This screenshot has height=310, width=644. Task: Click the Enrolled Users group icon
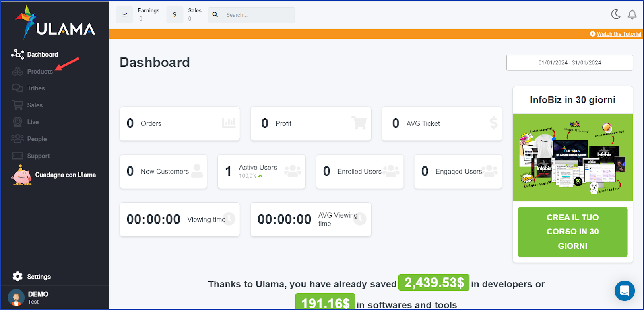(x=391, y=171)
